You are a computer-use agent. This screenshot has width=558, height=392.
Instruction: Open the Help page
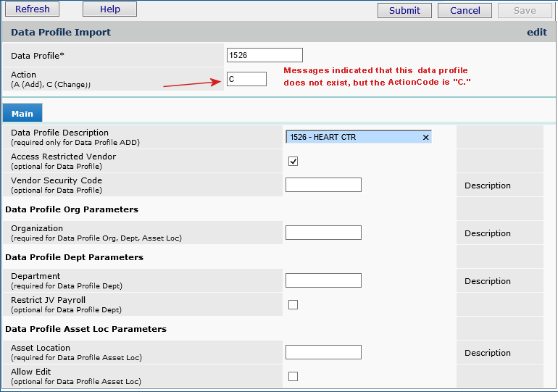pos(109,9)
